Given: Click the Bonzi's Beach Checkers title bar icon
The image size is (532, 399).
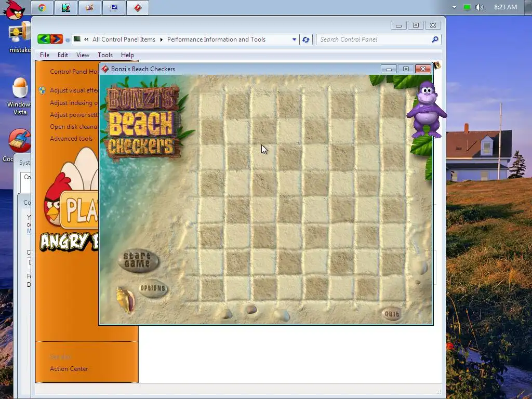Looking at the screenshot, I should [x=105, y=69].
